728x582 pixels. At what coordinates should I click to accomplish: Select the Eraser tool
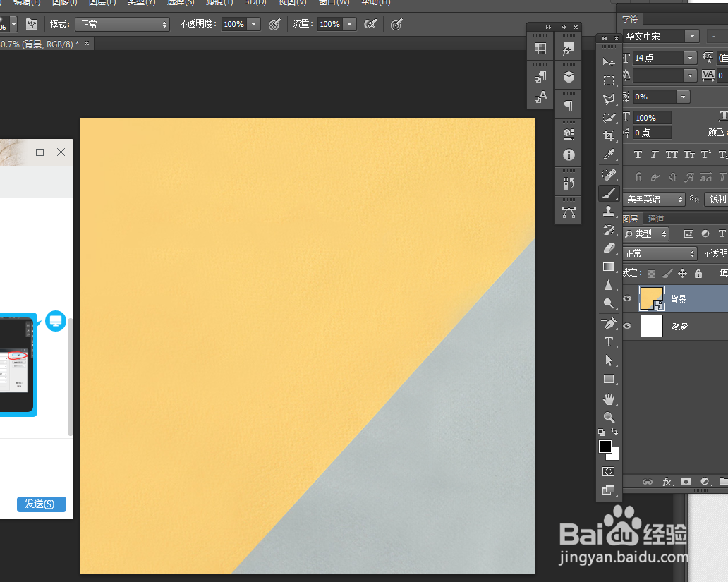pos(609,248)
